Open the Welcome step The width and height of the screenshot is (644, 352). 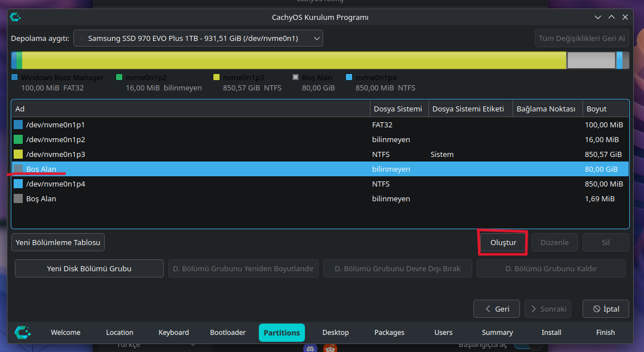(66, 332)
